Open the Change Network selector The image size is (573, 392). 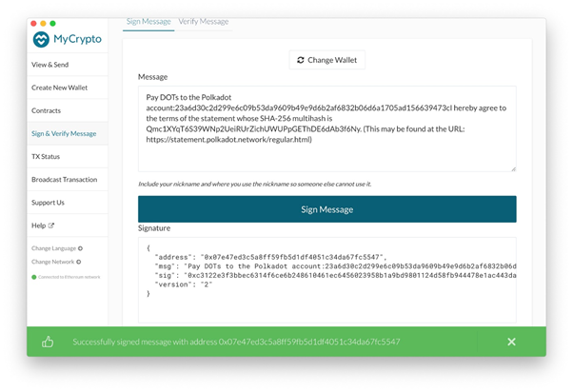point(53,262)
